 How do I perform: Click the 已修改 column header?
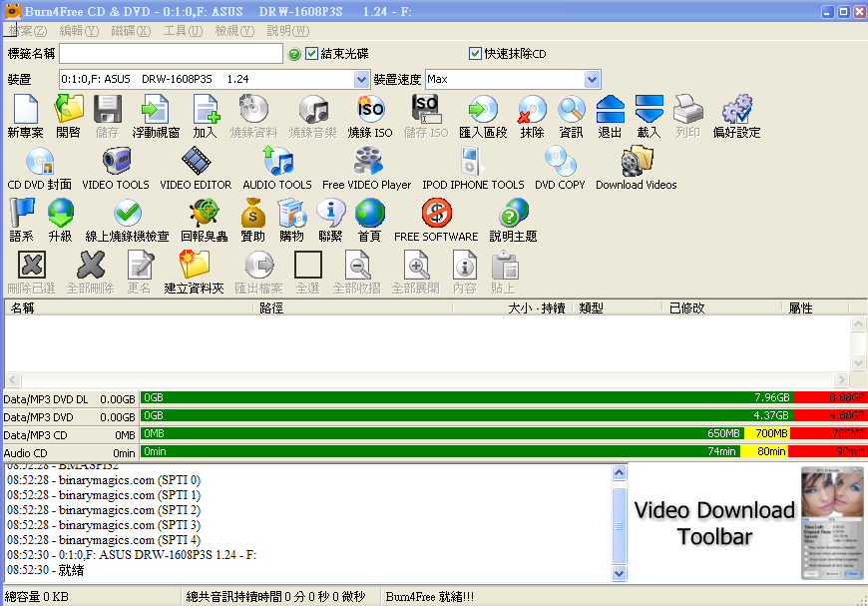(x=686, y=308)
